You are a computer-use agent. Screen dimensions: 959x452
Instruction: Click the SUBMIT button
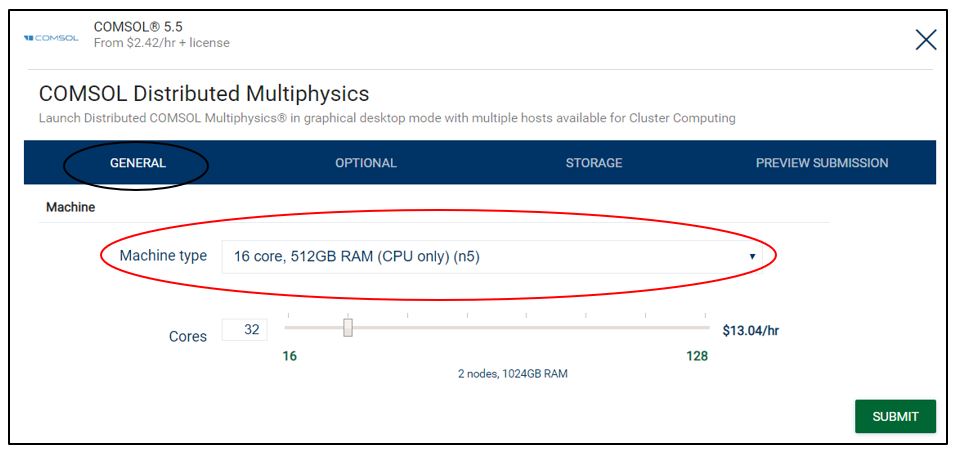895,417
